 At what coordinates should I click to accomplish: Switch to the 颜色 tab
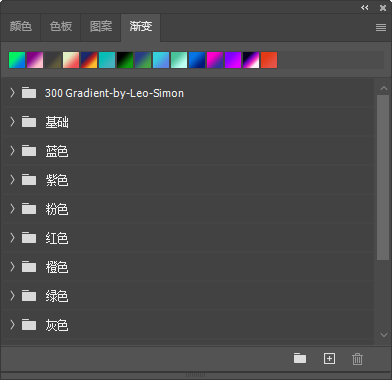click(21, 27)
